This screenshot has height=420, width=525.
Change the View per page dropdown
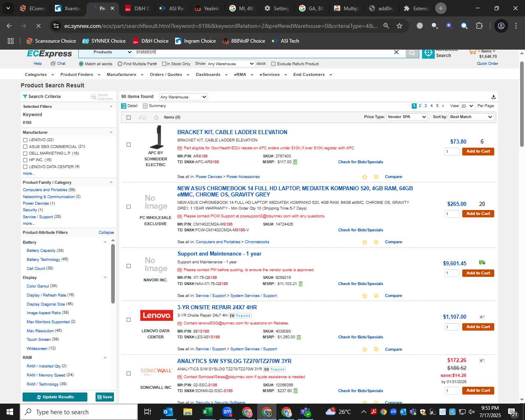point(467,106)
